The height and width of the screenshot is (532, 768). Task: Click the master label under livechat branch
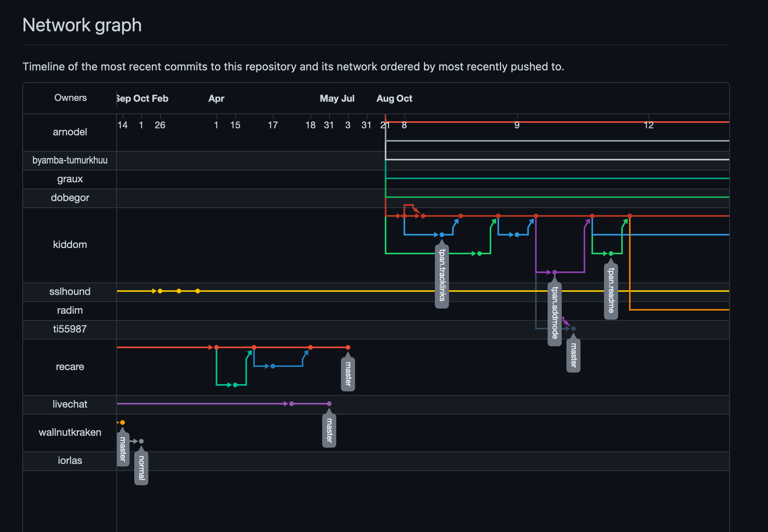click(x=329, y=431)
